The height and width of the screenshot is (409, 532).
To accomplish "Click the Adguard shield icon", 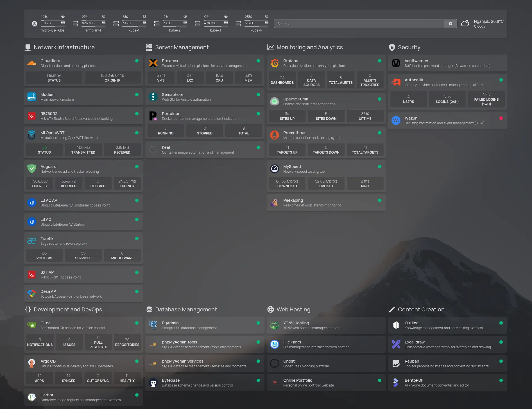I will (32, 169).
